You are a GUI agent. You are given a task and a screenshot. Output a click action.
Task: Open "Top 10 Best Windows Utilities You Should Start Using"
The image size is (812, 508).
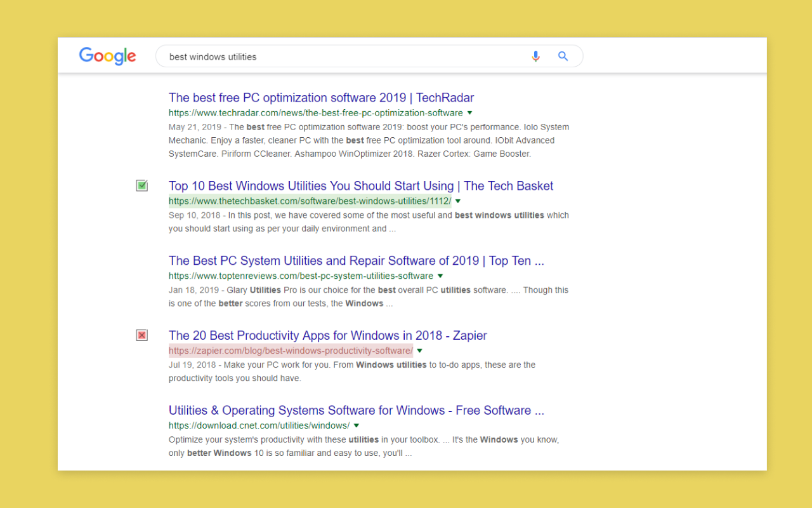click(x=361, y=185)
